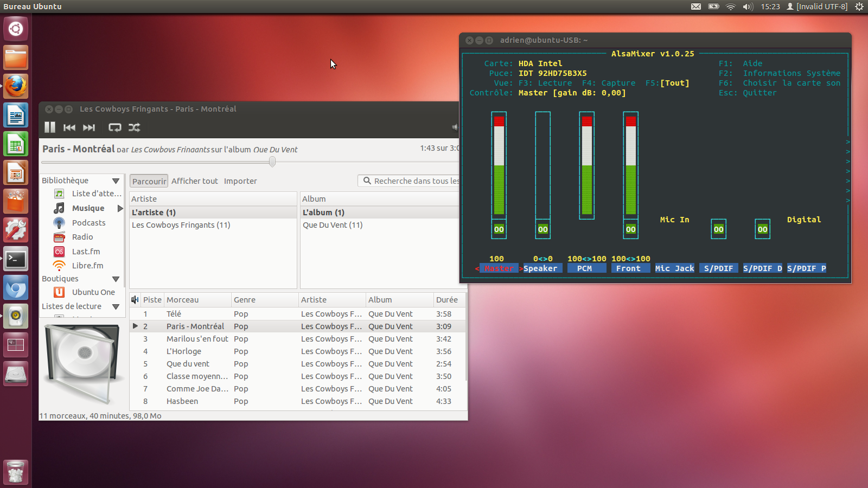Click the song position slider handle
Image resolution: width=868 pixels, height=488 pixels.
(x=272, y=162)
